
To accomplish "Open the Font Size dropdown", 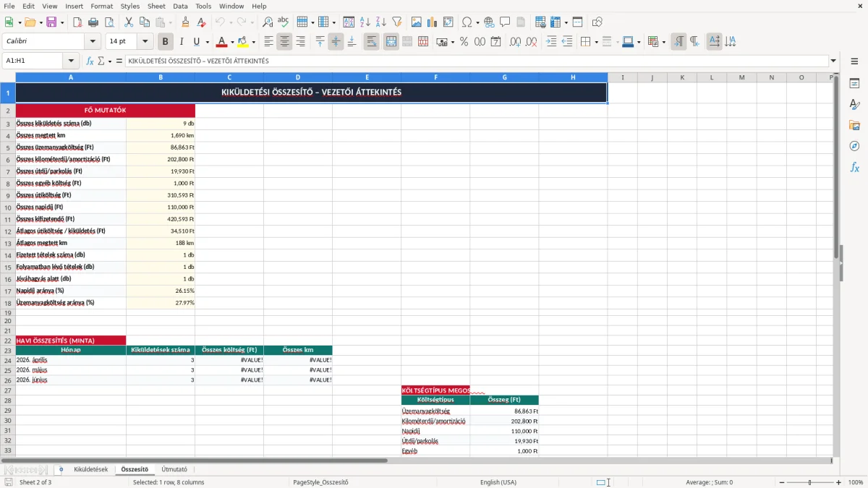I will 145,42.
